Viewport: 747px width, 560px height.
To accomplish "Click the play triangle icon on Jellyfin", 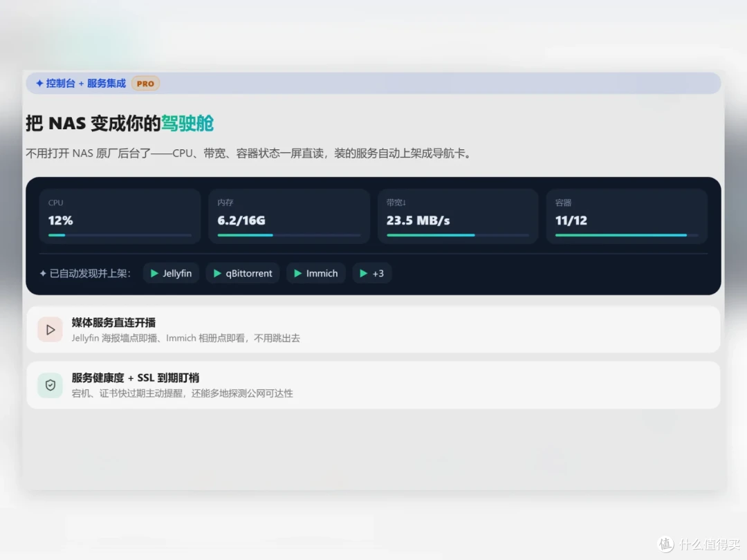I will [x=154, y=273].
